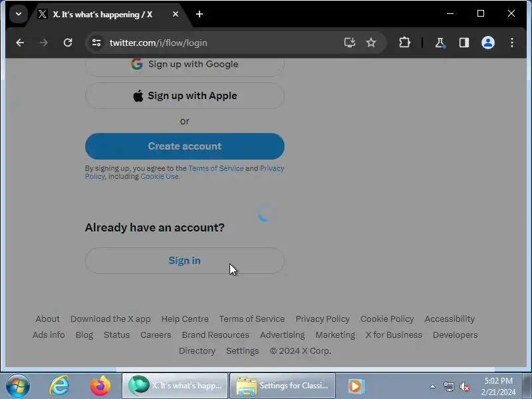
Task: Open the Advertising footer link
Action: (x=282, y=335)
